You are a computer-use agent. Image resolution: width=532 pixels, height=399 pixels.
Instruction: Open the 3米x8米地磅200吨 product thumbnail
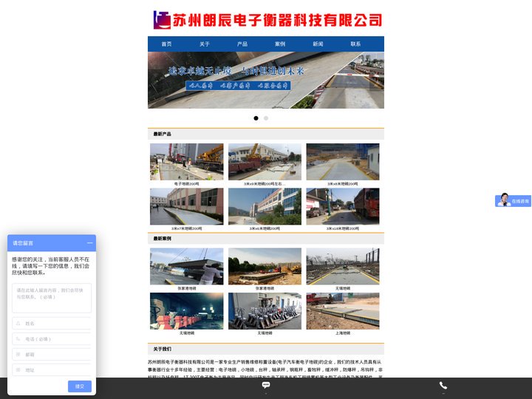[343, 162]
